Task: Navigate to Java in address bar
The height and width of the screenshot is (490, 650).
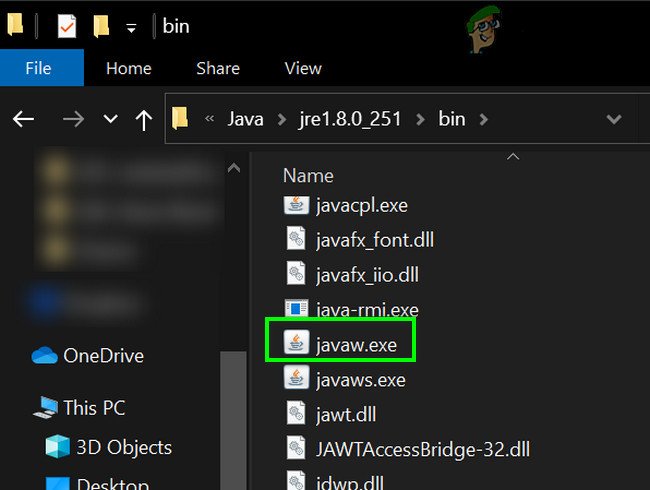Action: pos(245,119)
